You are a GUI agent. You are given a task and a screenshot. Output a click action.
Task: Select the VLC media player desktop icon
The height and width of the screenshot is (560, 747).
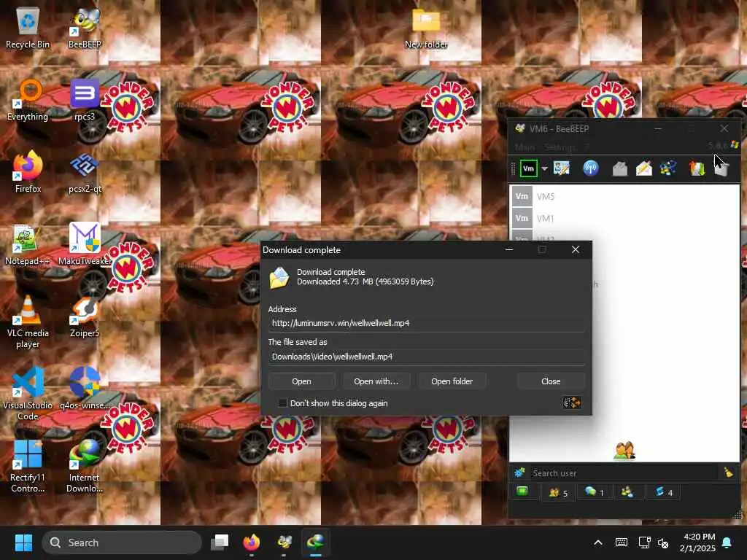click(x=28, y=322)
